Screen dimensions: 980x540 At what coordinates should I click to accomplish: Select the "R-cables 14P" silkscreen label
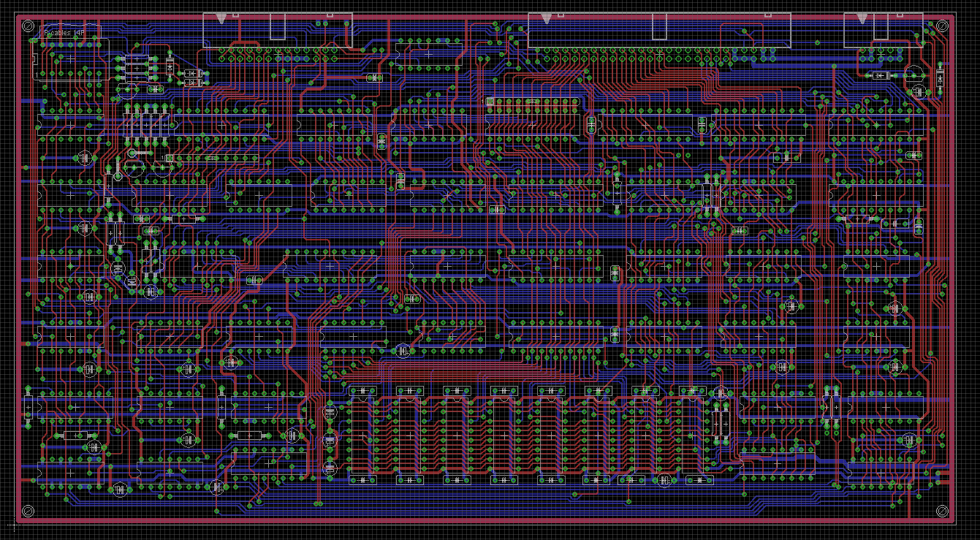[64, 32]
